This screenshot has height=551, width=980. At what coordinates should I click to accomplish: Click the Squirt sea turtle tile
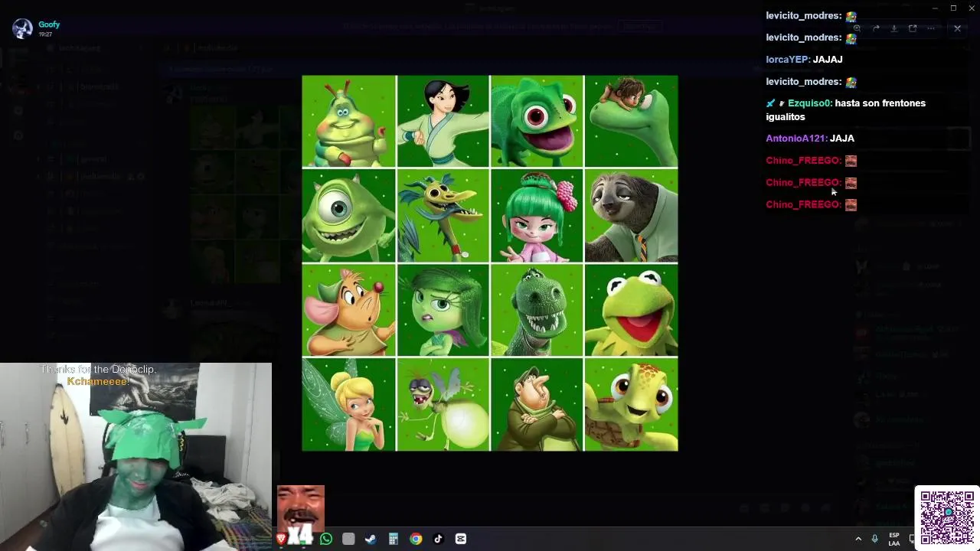click(x=631, y=405)
